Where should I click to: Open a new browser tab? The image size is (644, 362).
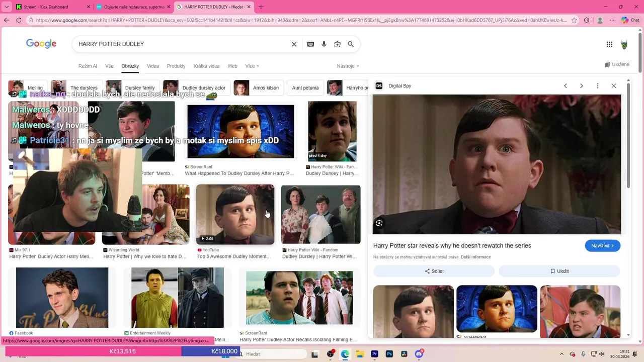click(261, 7)
